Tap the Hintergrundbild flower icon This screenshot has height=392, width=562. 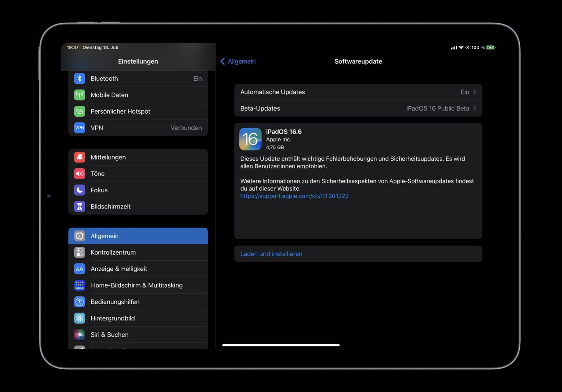click(79, 318)
